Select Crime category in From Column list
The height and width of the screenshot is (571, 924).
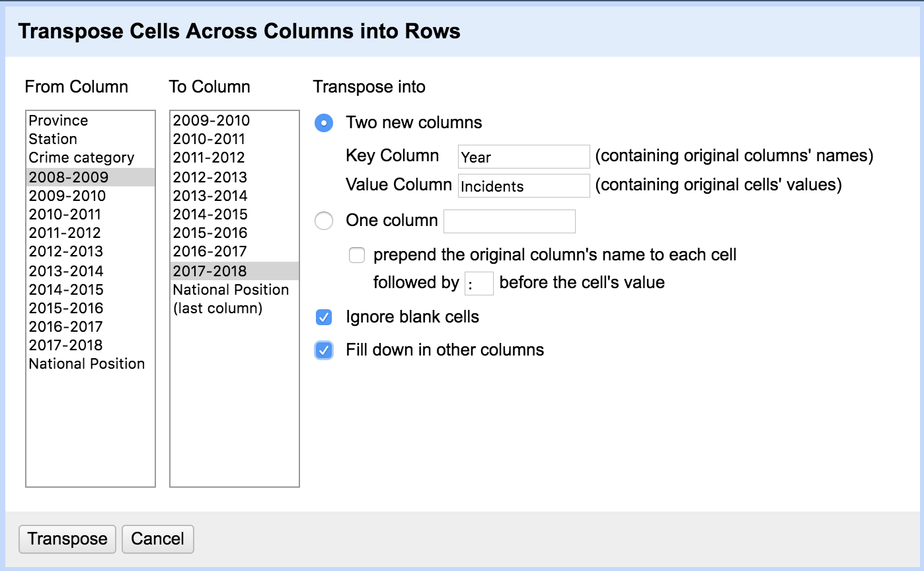(91, 157)
